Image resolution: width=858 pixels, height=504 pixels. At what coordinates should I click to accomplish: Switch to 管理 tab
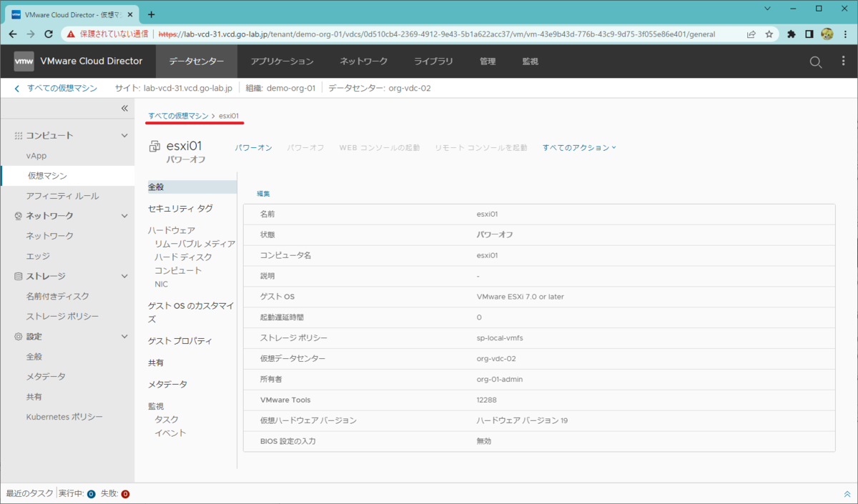tap(488, 61)
